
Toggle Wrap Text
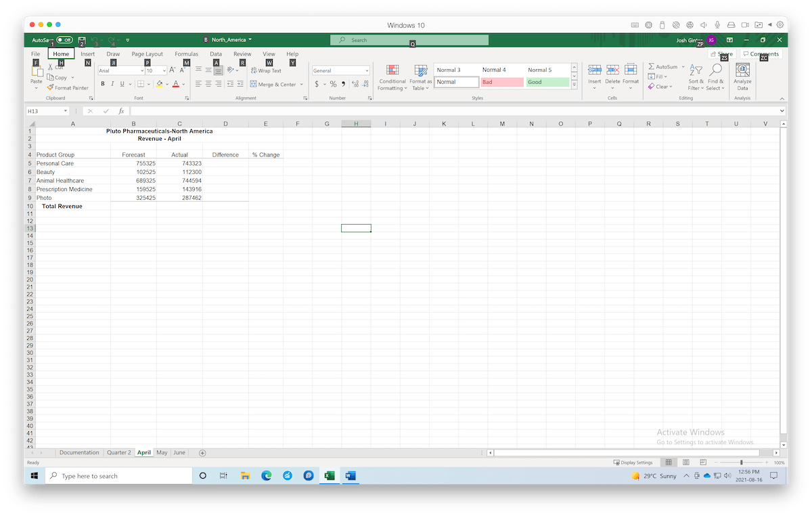(266, 70)
